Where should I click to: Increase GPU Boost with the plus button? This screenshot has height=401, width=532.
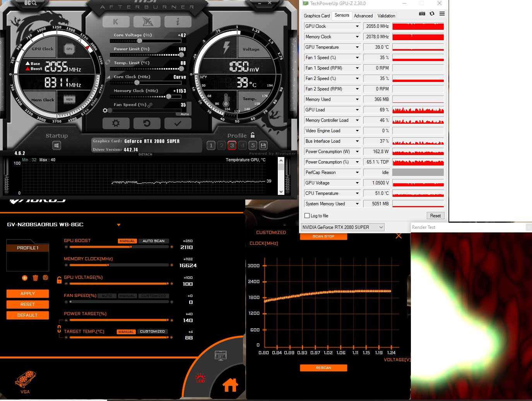pyautogui.click(x=172, y=247)
